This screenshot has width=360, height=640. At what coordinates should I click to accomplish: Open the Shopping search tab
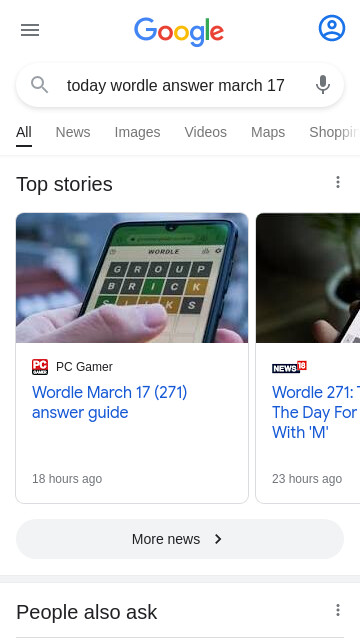[334, 132]
